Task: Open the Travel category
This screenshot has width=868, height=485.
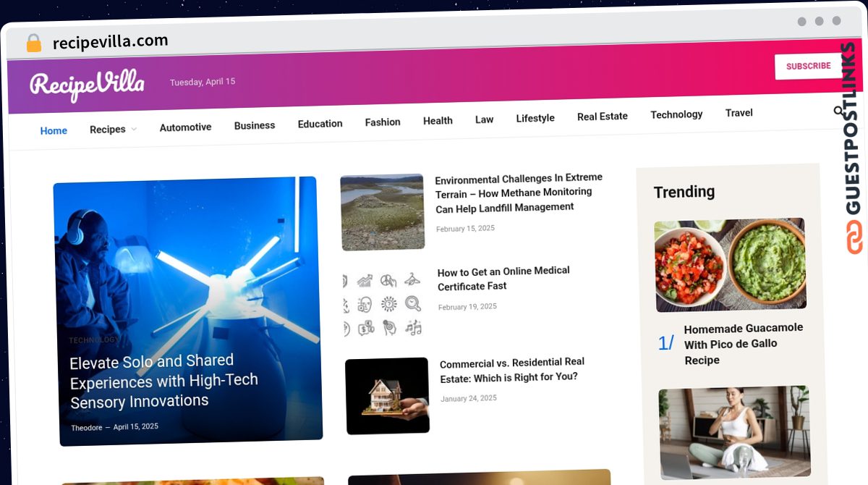Action: [x=739, y=113]
